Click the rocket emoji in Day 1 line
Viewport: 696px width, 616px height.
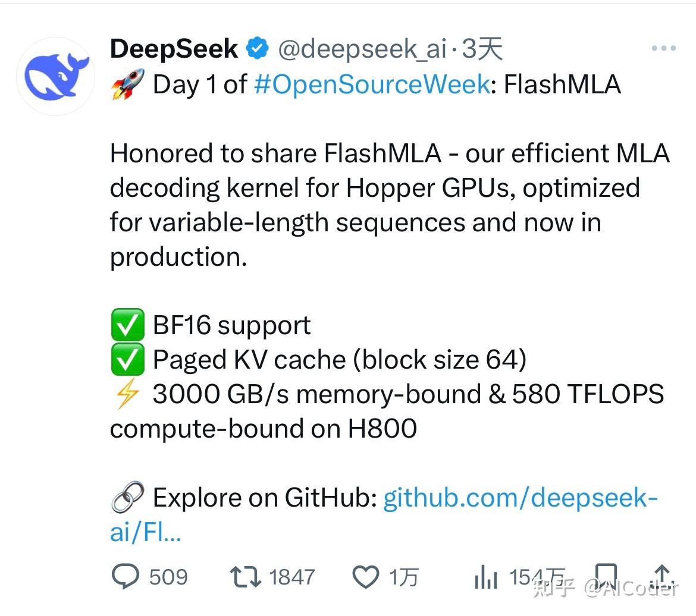[127, 83]
